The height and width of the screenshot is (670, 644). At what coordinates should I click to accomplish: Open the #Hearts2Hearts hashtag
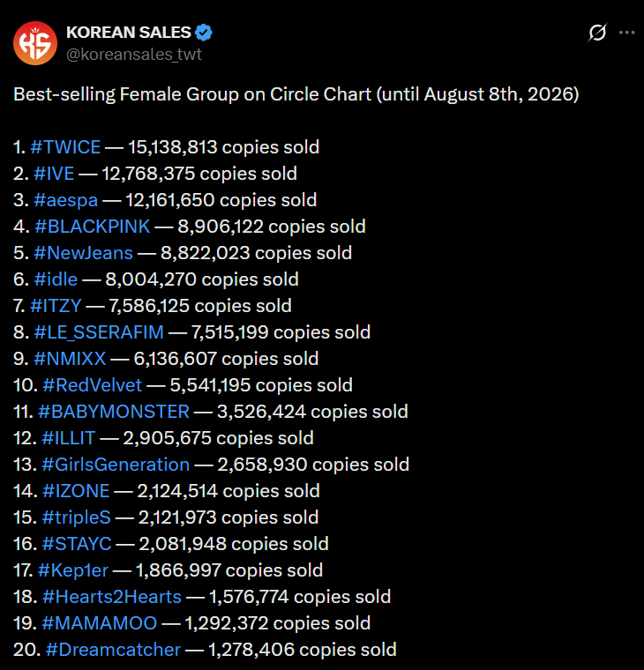(x=112, y=597)
